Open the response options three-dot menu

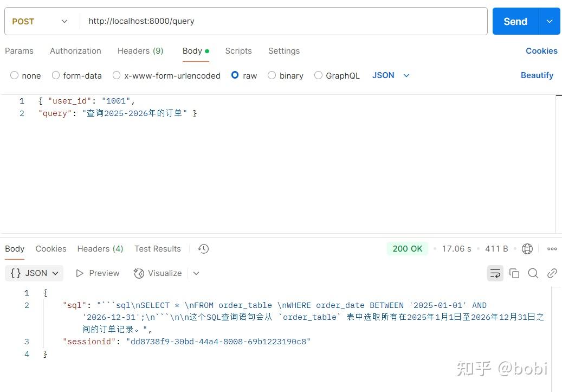pos(552,248)
